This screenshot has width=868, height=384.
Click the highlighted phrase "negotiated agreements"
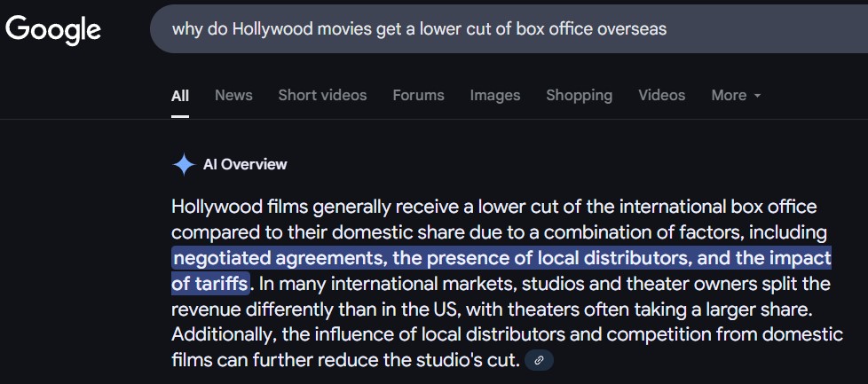[x=277, y=258]
